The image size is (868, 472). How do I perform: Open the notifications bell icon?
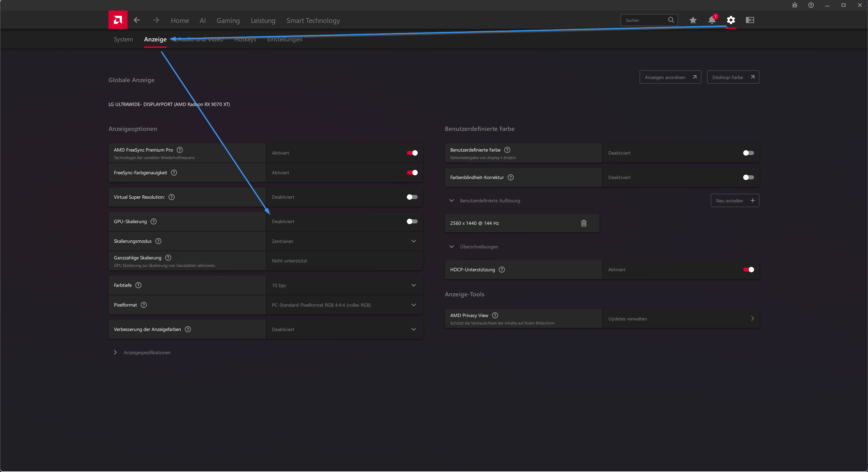[x=712, y=20]
